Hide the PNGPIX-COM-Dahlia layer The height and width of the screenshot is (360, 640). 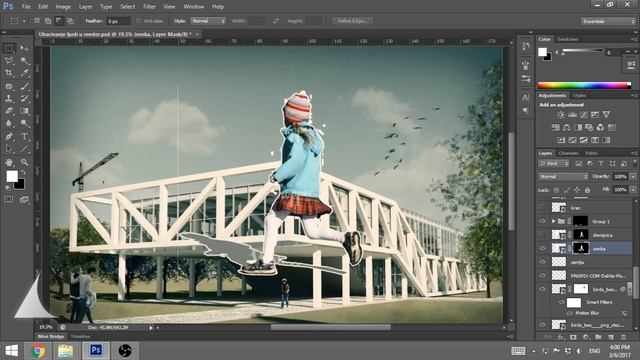(542, 276)
